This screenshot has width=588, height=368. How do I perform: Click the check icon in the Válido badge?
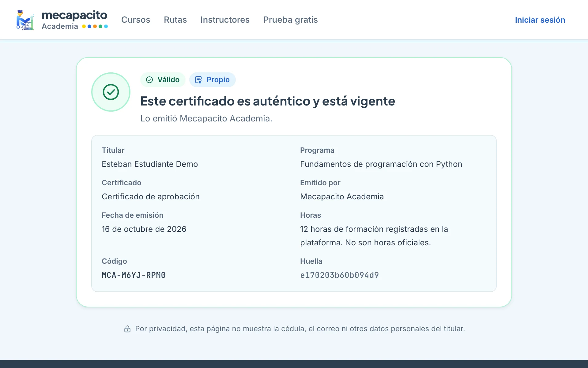pos(149,80)
